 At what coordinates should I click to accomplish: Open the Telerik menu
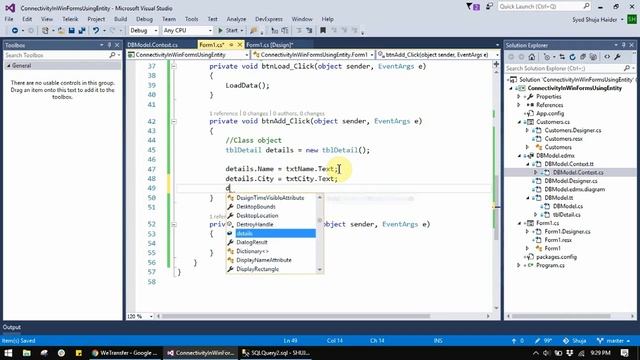pyautogui.click(x=70, y=19)
